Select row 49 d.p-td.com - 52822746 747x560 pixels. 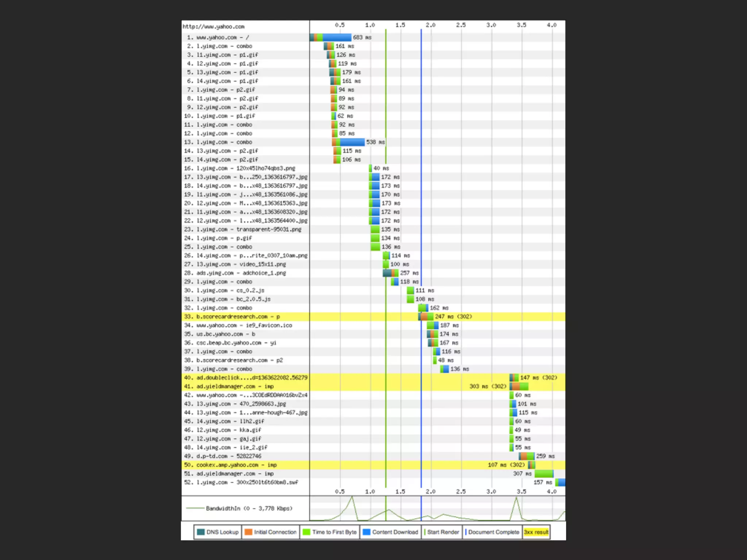373,456
